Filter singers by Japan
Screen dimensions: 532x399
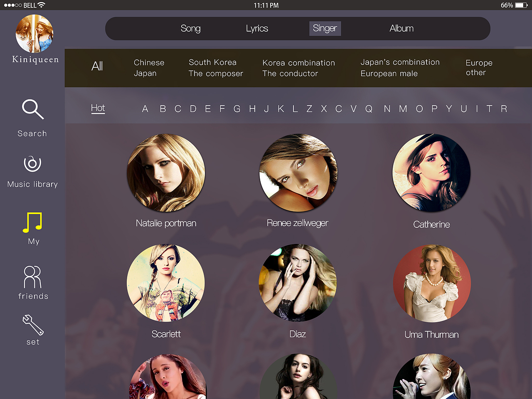click(145, 73)
